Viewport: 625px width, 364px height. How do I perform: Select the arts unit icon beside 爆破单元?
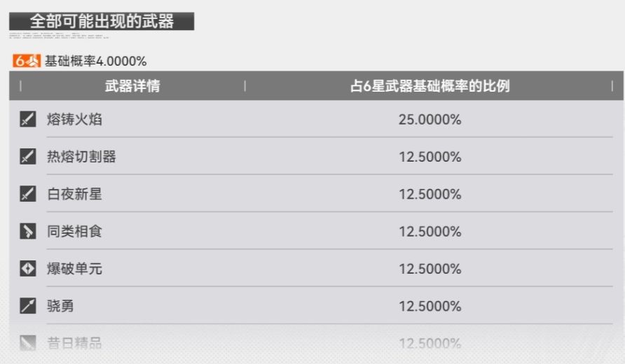[x=27, y=269]
